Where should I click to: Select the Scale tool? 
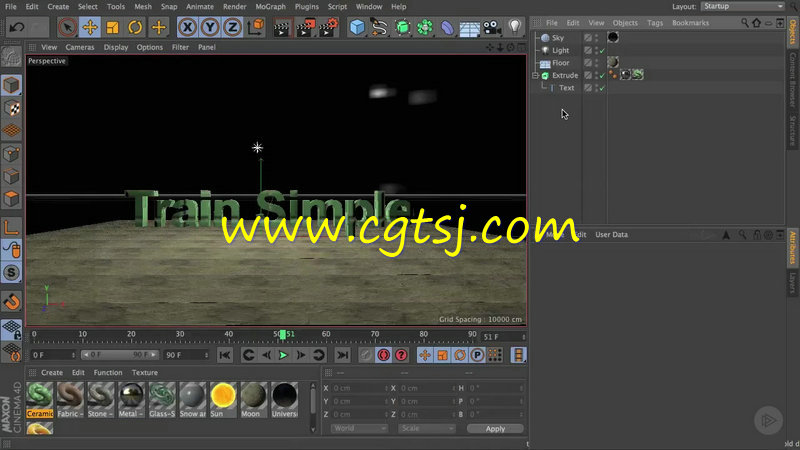[112, 27]
